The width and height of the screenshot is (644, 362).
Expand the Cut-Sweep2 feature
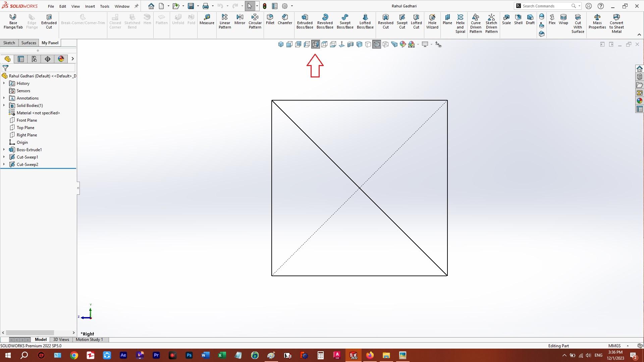click(x=4, y=164)
